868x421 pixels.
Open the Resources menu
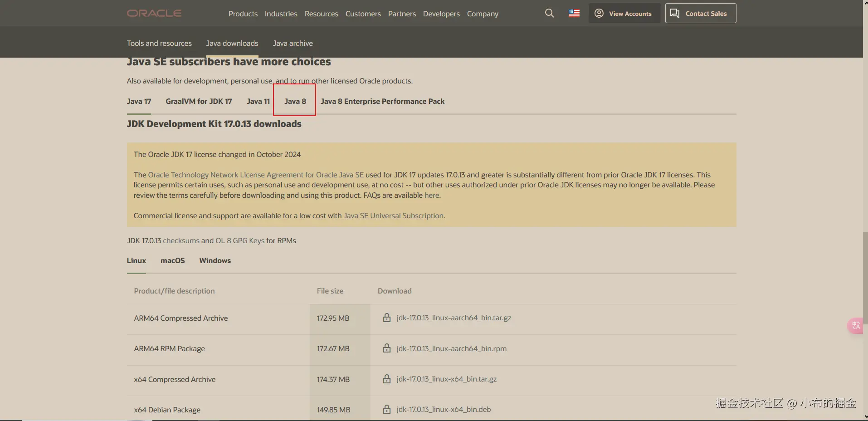[322, 14]
